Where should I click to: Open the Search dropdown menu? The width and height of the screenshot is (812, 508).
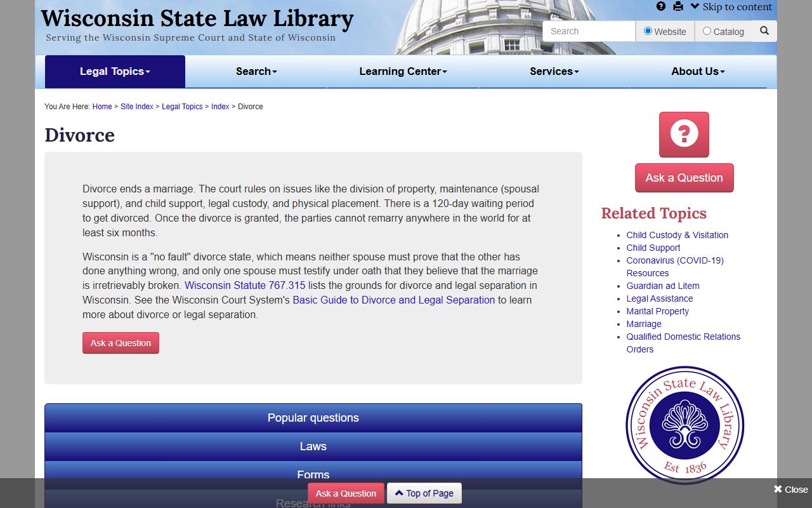coord(256,72)
